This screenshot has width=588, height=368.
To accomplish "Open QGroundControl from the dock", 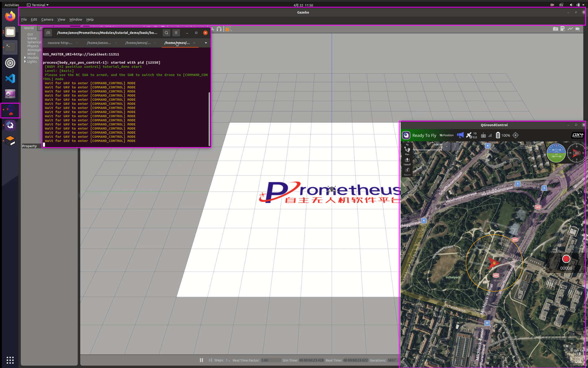I will pyautogui.click(x=10, y=125).
